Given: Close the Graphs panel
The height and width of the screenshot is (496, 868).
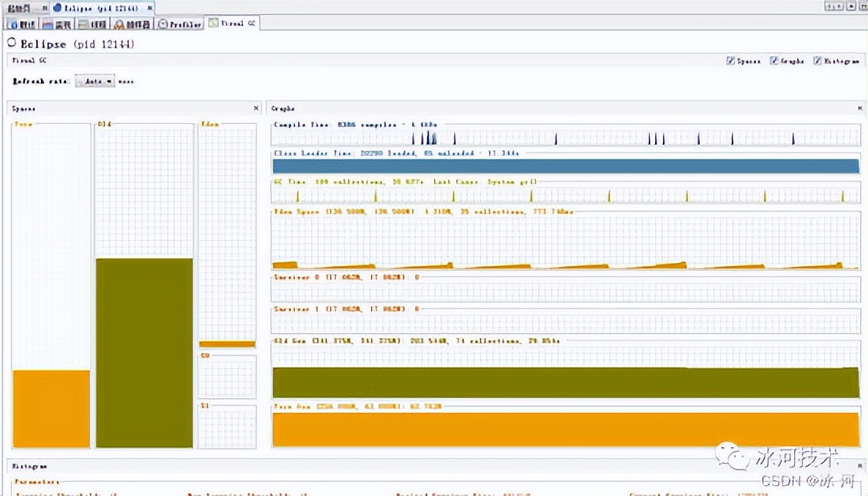Looking at the screenshot, I should pyautogui.click(x=859, y=108).
